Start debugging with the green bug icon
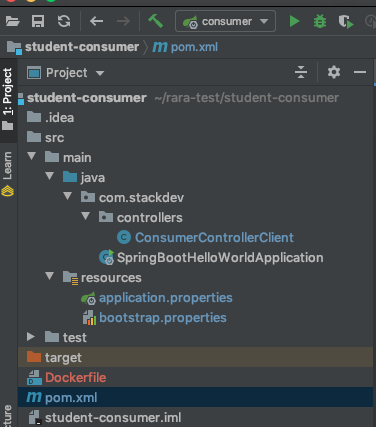Viewport: 376px width, 427px height. point(320,22)
